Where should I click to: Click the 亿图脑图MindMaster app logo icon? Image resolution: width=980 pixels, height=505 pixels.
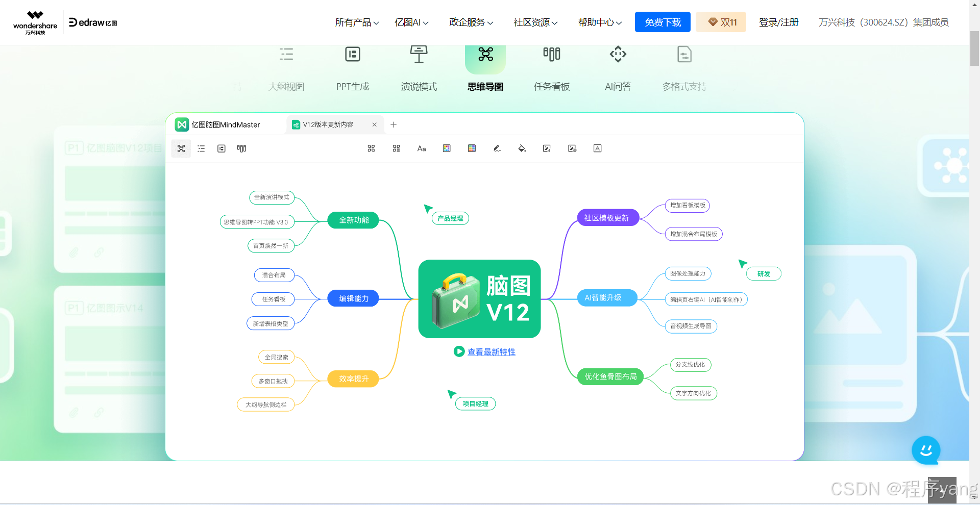pos(182,124)
